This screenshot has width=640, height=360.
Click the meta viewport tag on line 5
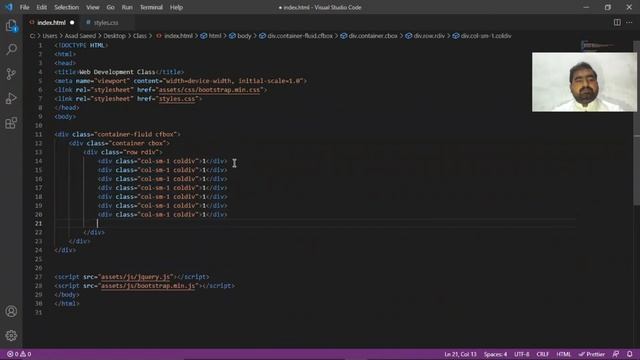180,81
